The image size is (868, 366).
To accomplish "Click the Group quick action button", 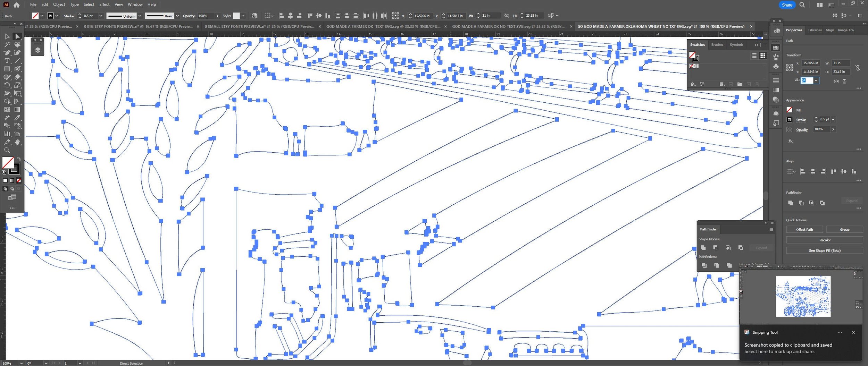I will click(844, 230).
